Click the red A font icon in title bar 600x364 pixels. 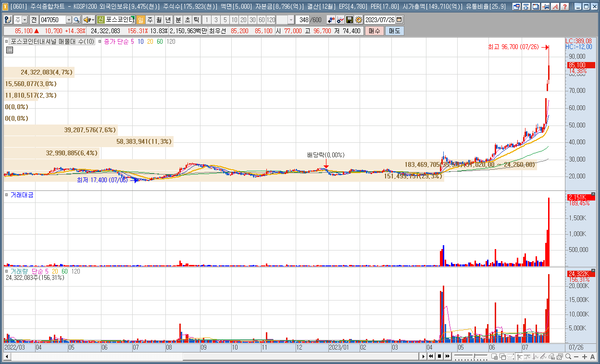tap(555, 7)
